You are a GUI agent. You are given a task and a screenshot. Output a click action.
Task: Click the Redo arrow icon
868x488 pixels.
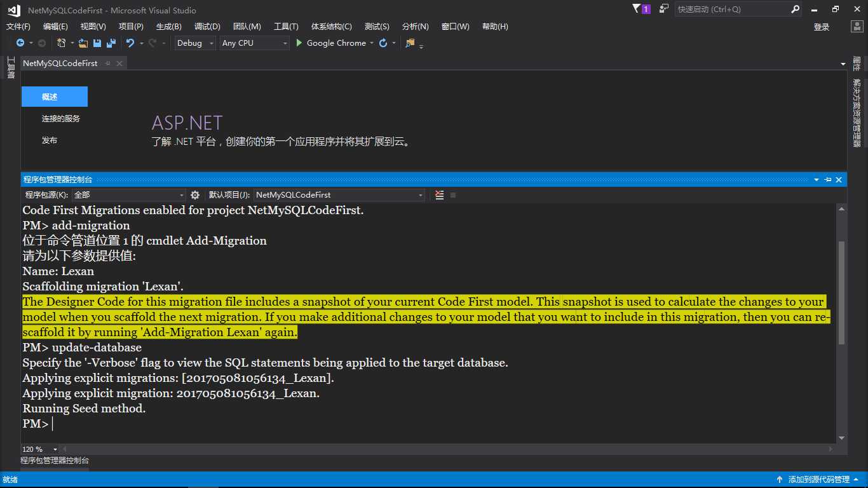[x=153, y=43]
